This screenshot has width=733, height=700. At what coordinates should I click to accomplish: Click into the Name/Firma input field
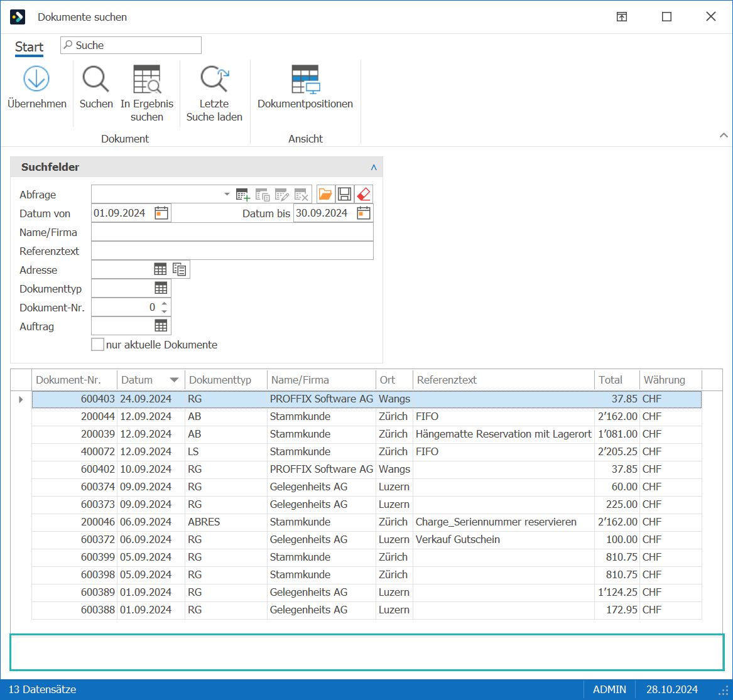coord(232,232)
